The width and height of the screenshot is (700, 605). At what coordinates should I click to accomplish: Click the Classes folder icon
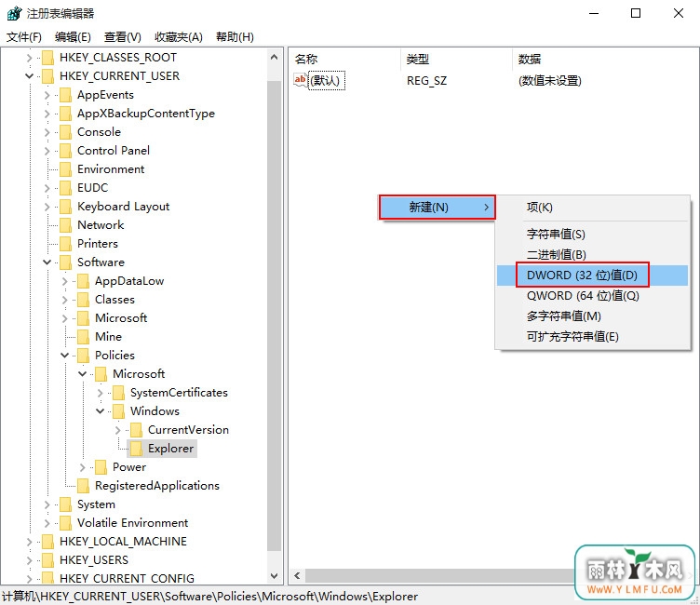coord(84,300)
